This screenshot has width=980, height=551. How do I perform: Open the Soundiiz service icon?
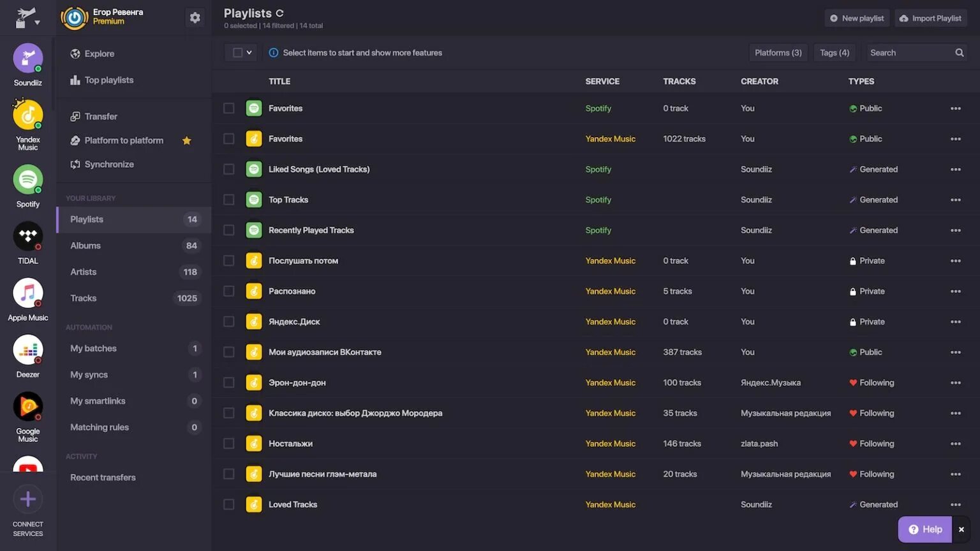pyautogui.click(x=27, y=59)
